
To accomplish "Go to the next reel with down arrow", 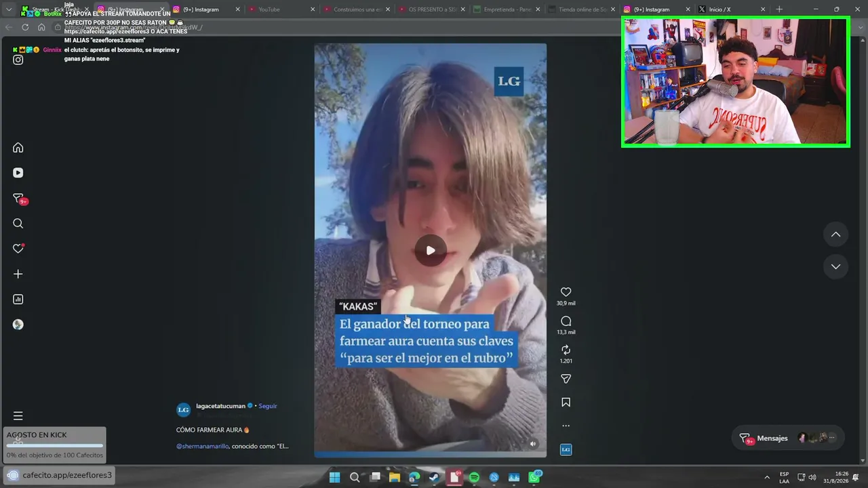I will (835, 267).
